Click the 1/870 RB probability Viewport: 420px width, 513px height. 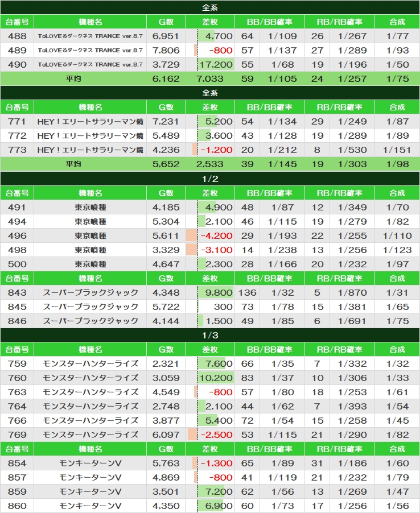(352, 293)
